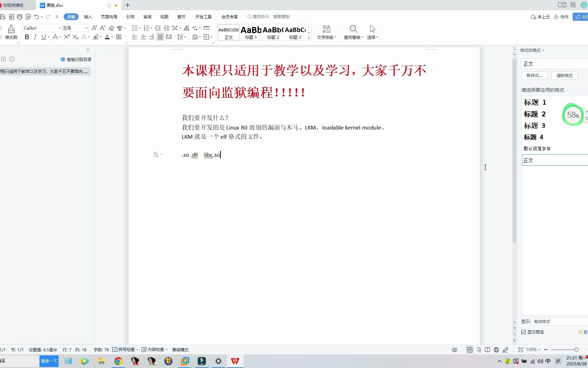This screenshot has height=368, width=588.
Task: Open the 页面布局 (Page Layout) tab
Action: [x=109, y=17]
